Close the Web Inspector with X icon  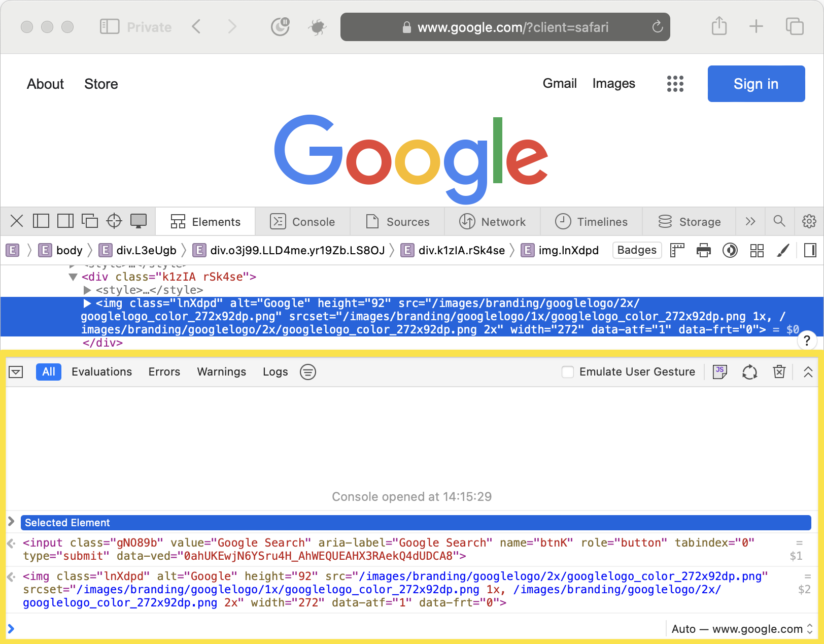click(17, 221)
